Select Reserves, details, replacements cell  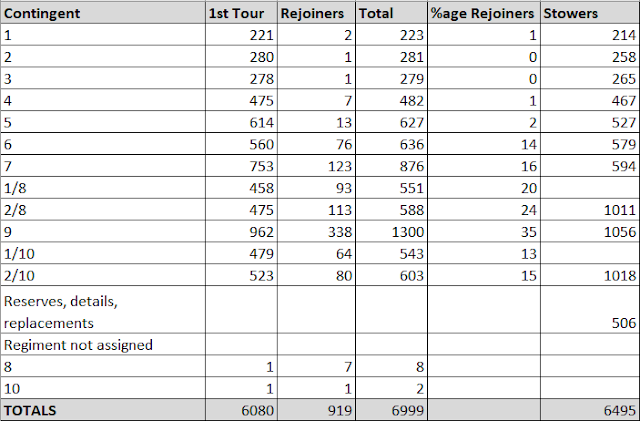pos(103,310)
